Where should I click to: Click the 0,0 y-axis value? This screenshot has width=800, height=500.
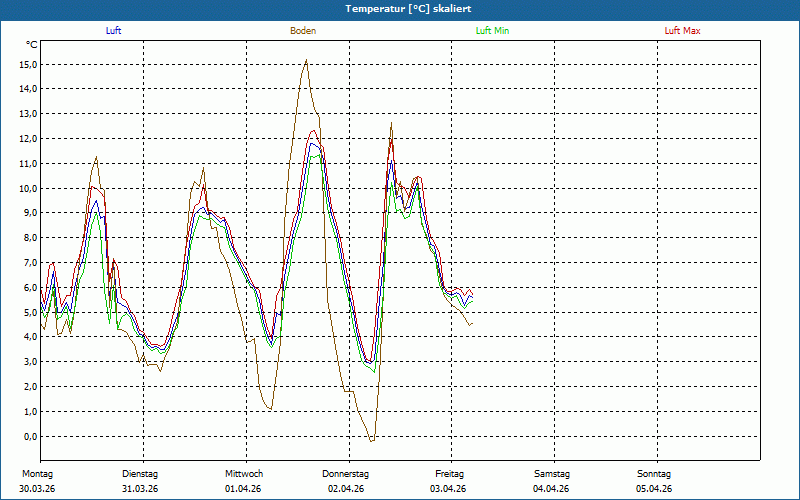(x=30, y=436)
